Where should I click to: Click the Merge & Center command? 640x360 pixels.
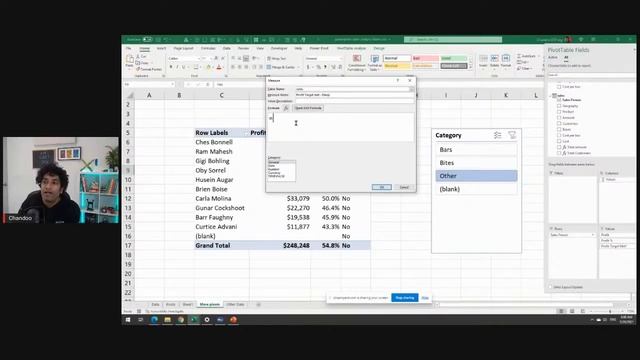click(x=281, y=67)
